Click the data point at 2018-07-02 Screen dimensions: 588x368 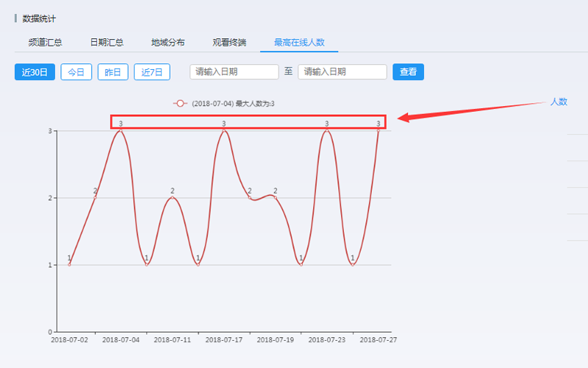click(x=70, y=264)
